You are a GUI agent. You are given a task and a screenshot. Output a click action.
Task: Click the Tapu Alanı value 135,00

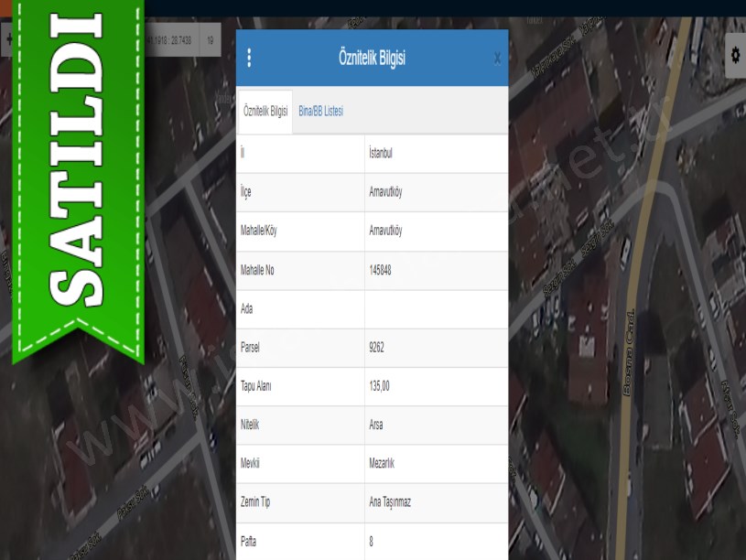pos(380,386)
